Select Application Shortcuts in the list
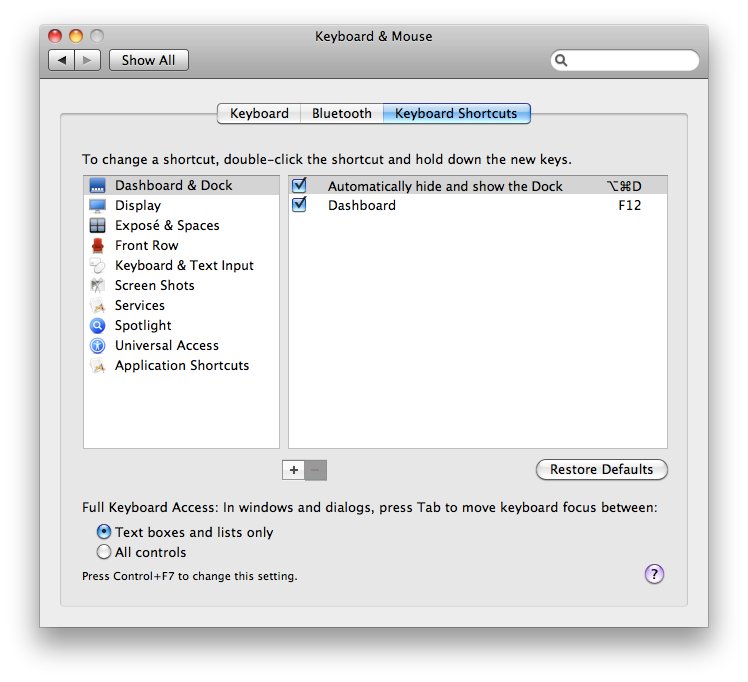 coord(181,366)
